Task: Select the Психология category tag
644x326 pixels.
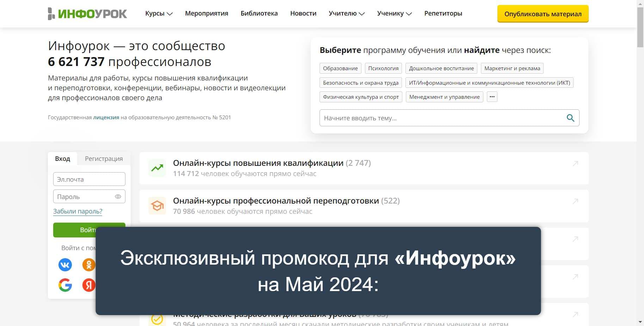Action: [x=383, y=68]
